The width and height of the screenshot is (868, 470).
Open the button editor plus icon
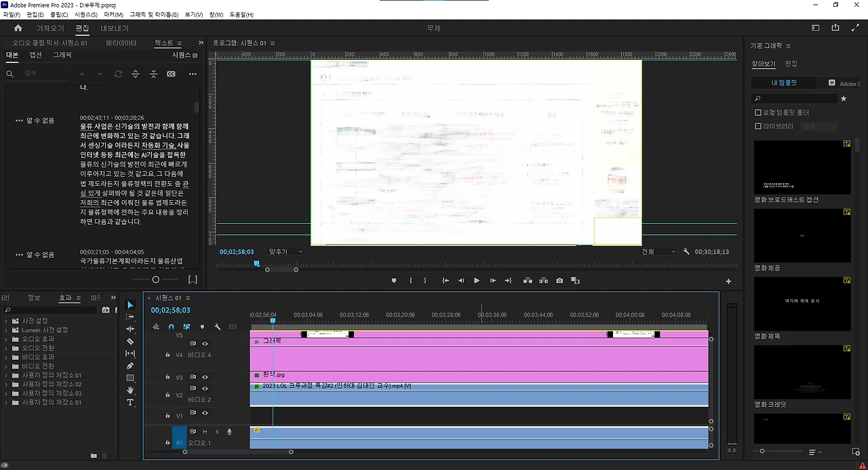(728, 281)
